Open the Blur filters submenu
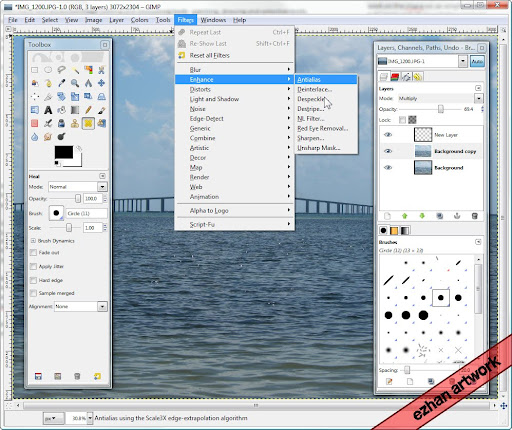Viewport: 512px width, 430px height. tap(235, 70)
